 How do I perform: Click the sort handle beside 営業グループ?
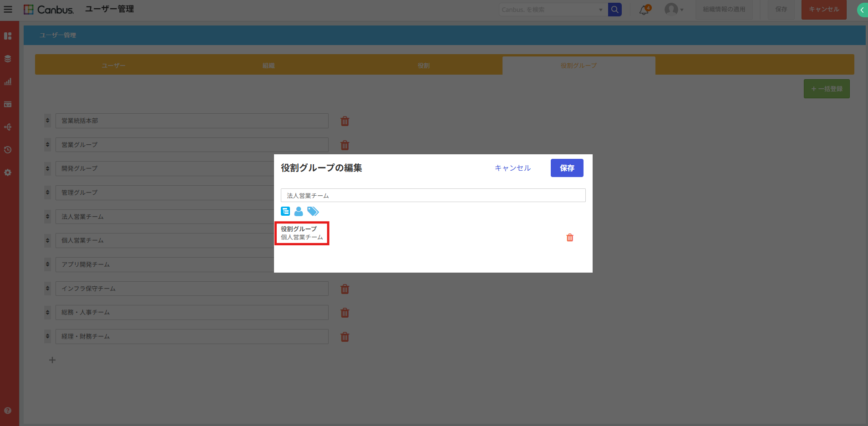point(47,145)
